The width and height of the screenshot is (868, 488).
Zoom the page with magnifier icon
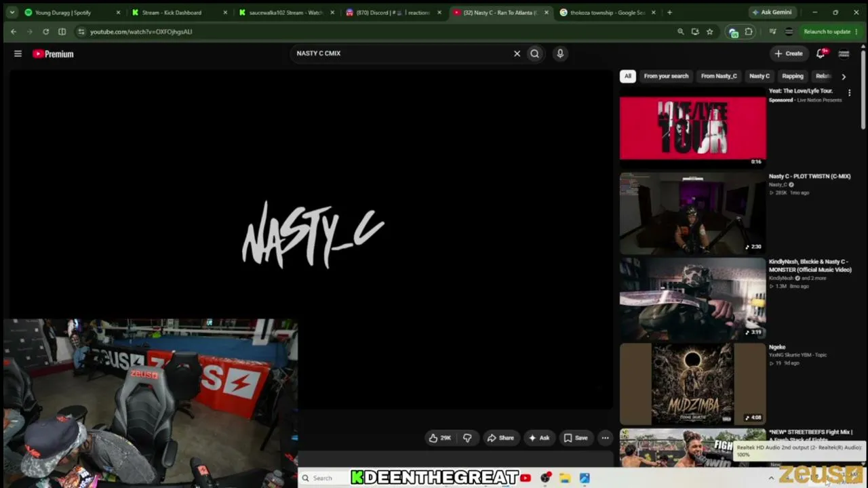pyautogui.click(x=680, y=32)
